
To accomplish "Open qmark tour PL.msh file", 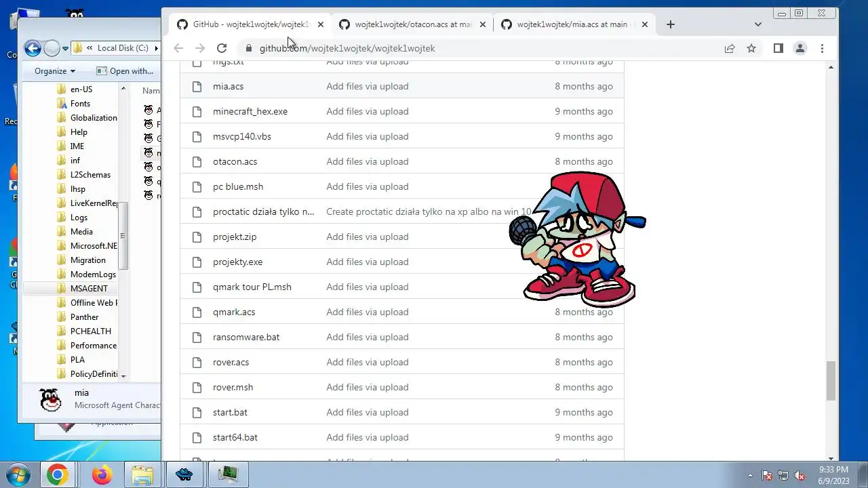I will 252,287.
